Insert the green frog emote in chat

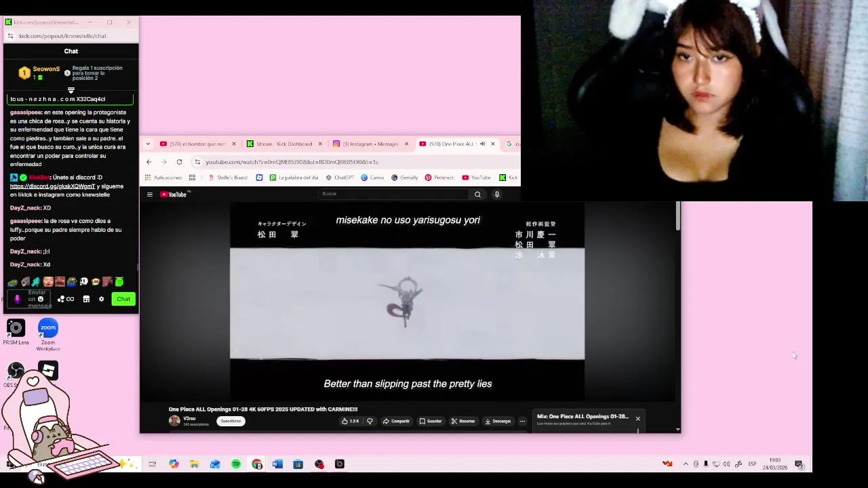pos(119,281)
